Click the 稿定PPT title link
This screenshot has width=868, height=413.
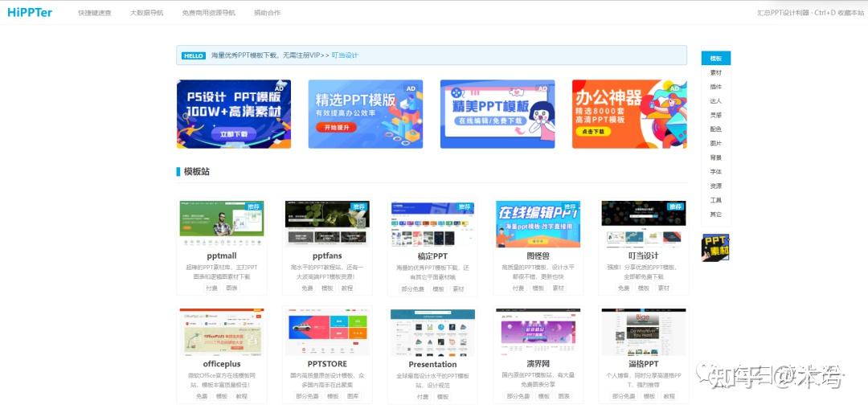click(433, 256)
